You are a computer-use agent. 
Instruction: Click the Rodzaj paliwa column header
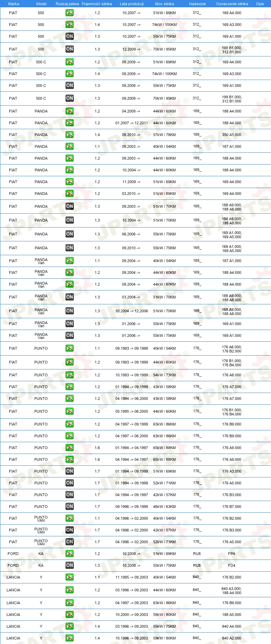[x=67, y=4]
